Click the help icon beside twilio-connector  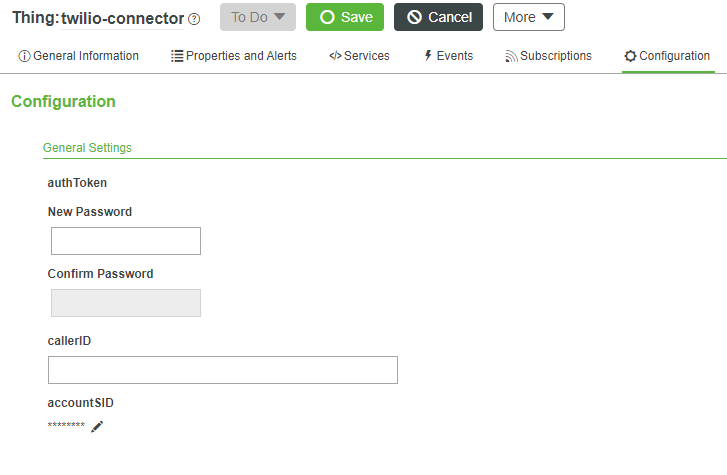(x=194, y=19)
